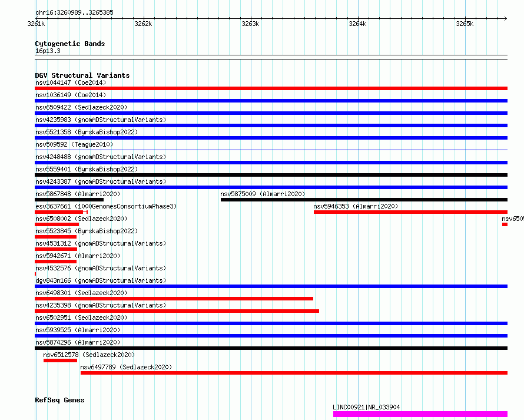Click the red bar under nsv6498301

(x=174, y=299)
